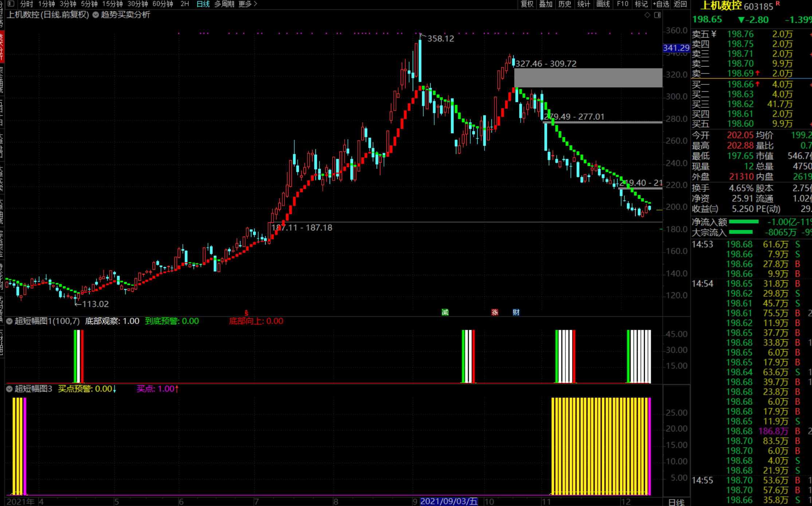The width and height of the screenshot is (812, 506).
Task: Click the green 减 marker icon
Action: click(445, 312)
